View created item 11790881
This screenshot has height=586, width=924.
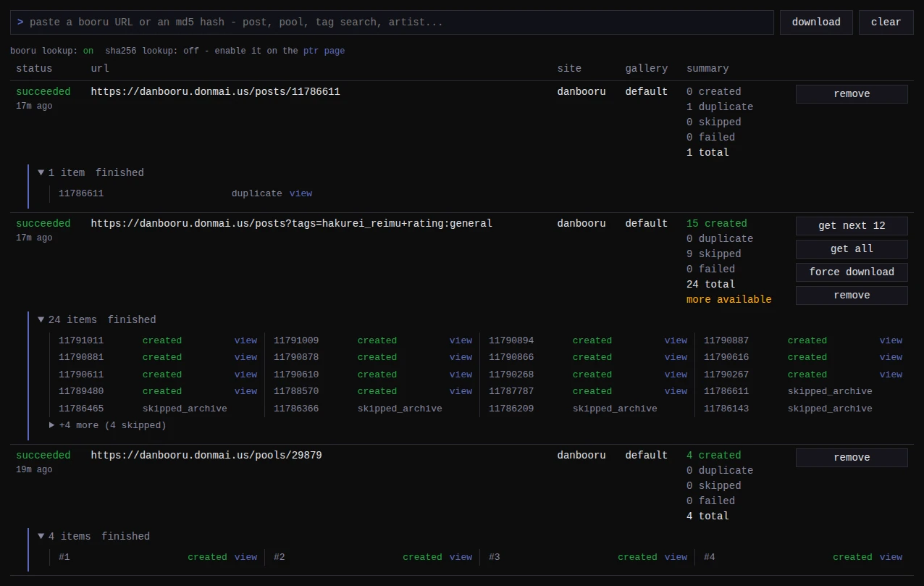pyautogui.click(x=245, y=357)
